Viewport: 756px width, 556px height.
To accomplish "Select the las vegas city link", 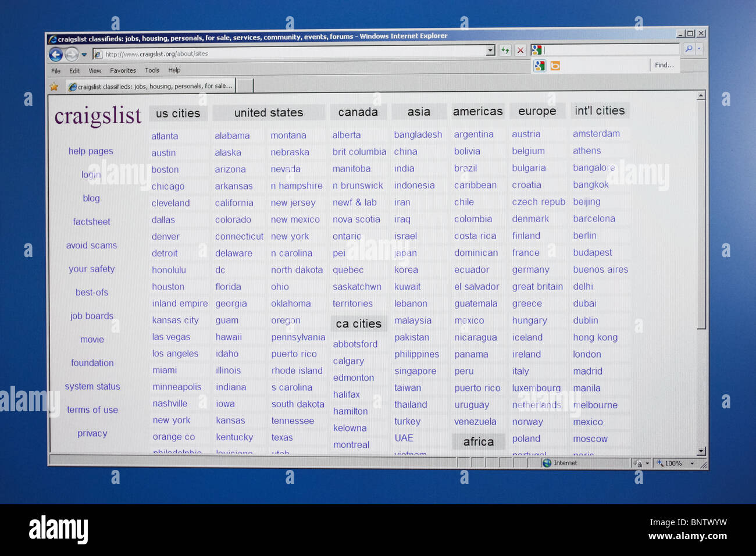I will click(171, 337).
